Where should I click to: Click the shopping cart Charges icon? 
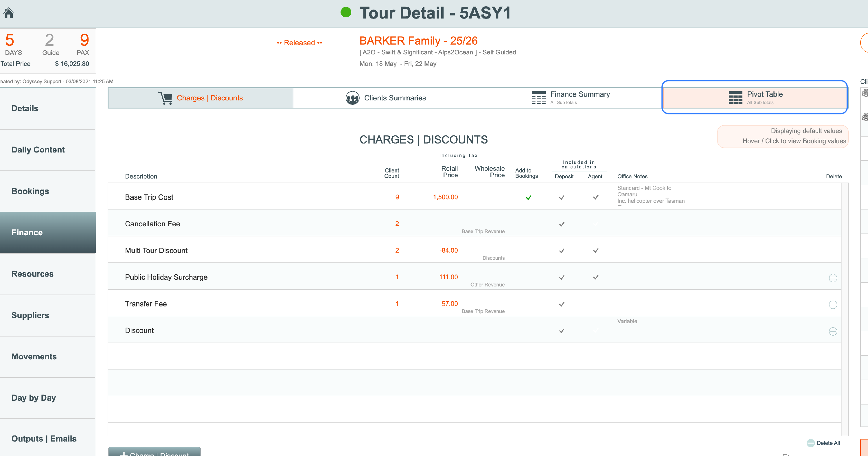pos(165,98)
